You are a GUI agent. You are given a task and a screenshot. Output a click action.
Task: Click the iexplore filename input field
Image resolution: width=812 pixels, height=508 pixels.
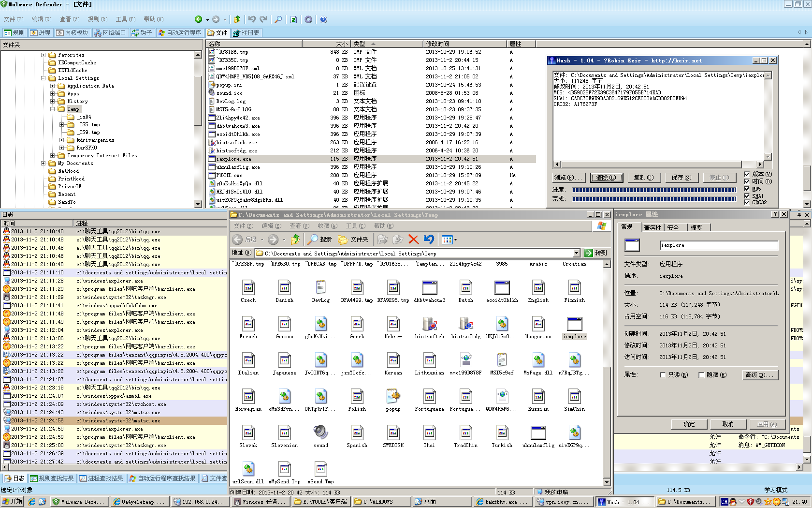pyautogui.click(x=719, y=245)
